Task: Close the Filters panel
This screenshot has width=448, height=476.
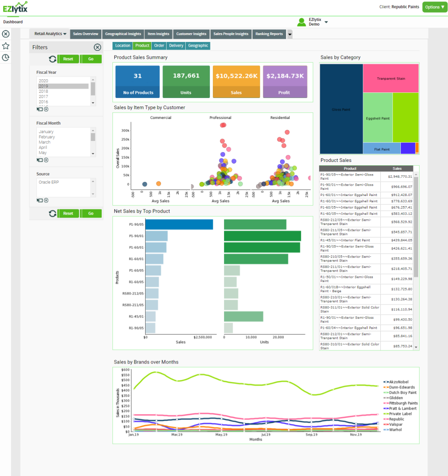Action: 97,47
